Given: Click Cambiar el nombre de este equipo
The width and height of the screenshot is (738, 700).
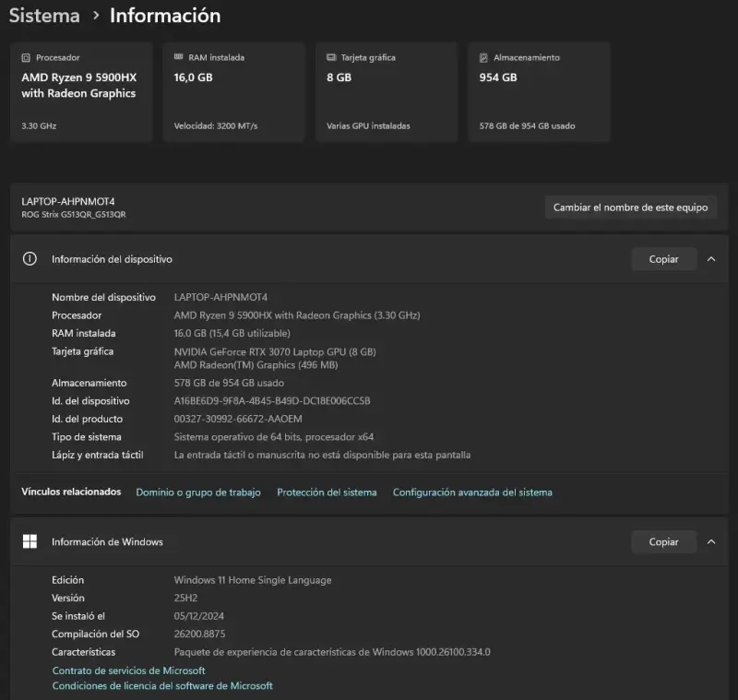Looking at the screenshot, I should pos(631,208).
